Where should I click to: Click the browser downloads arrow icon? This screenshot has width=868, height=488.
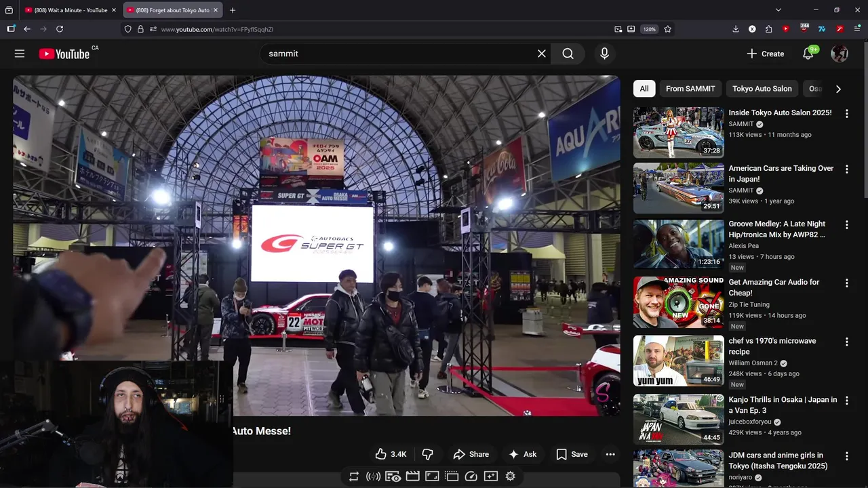(x=736, y=29)
